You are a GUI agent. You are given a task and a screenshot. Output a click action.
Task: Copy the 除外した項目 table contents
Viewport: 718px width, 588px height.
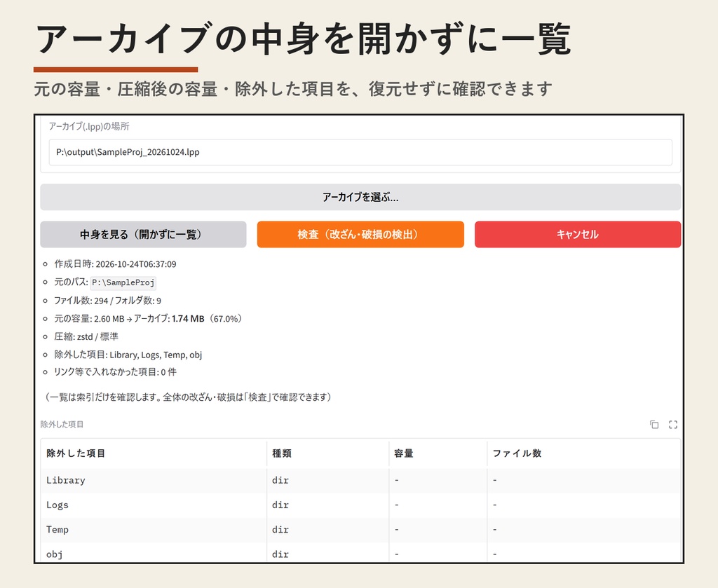tap(654, 425)
